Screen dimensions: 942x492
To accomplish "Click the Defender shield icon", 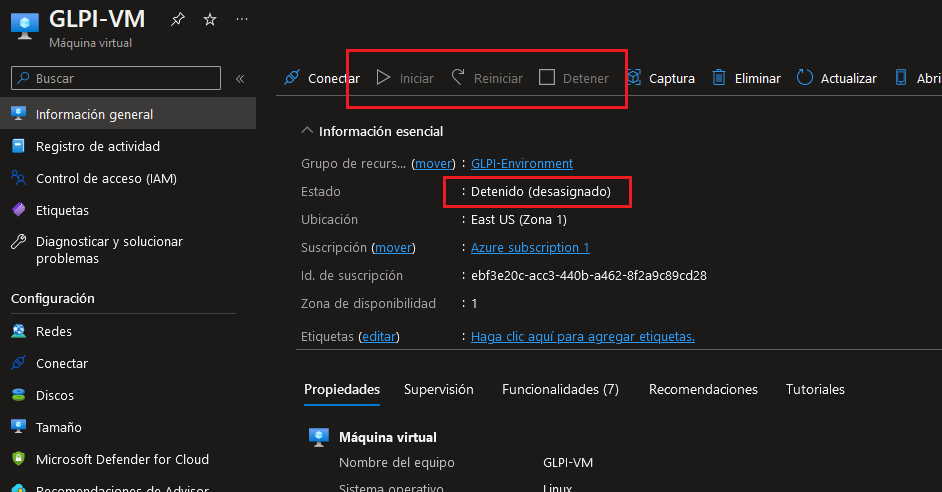I will tap(19, 459).
